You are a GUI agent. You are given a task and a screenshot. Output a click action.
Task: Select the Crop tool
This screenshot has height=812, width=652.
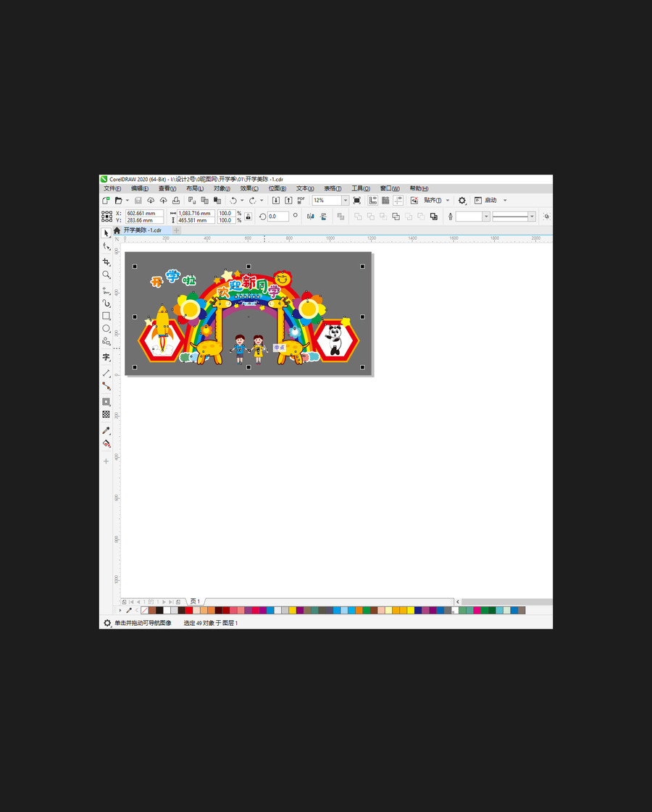(x=106, y=262)
